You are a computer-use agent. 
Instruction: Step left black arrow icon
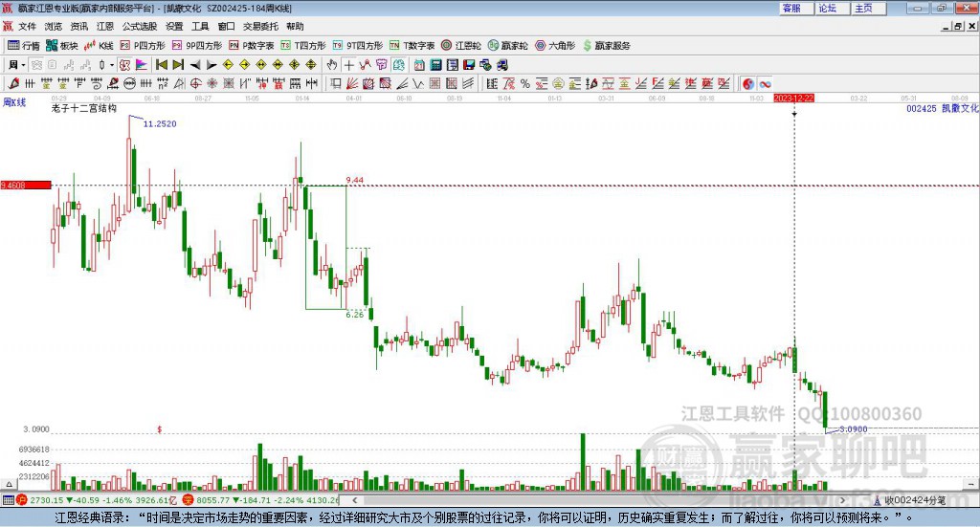[195, 65]
